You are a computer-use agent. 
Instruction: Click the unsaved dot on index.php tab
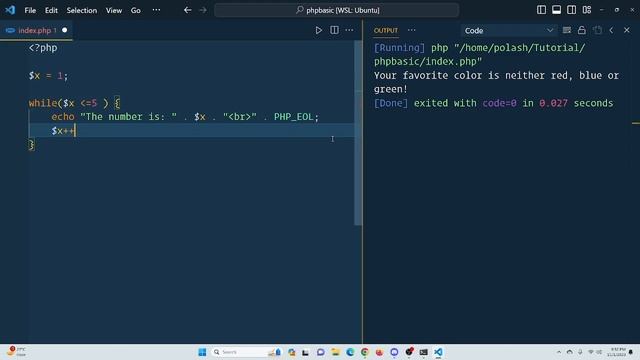click(x=64, y=30)
